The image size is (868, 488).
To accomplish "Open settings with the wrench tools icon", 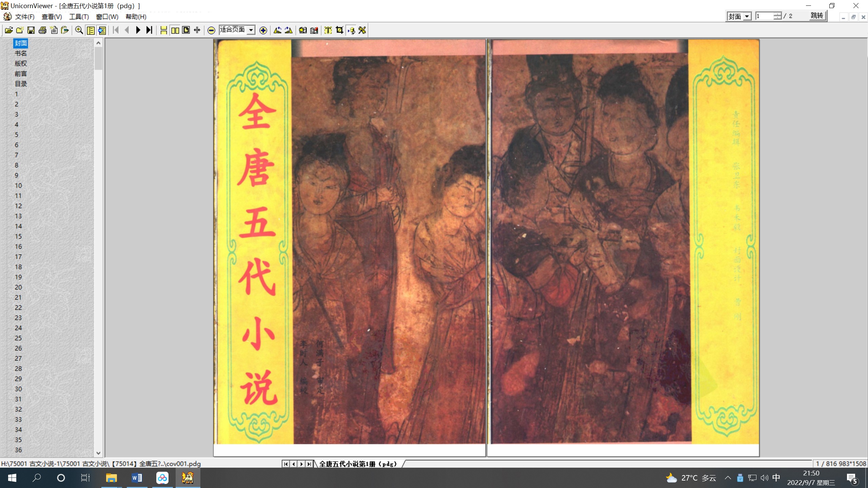I will click(x=362, y=30).
